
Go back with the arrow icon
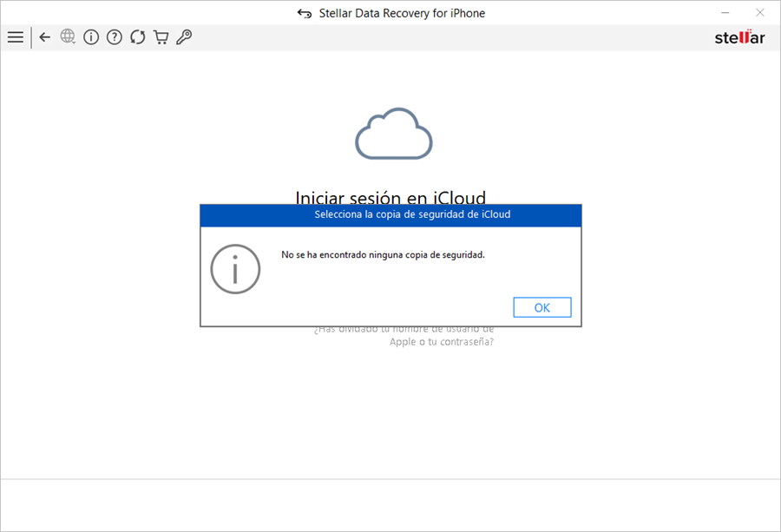(45, 36)
